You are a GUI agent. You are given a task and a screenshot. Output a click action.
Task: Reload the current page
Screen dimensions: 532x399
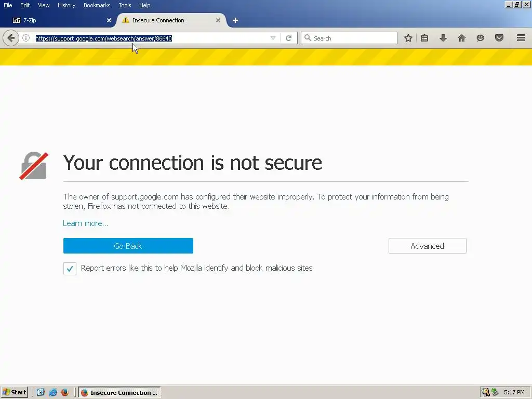tap(289, 38)
